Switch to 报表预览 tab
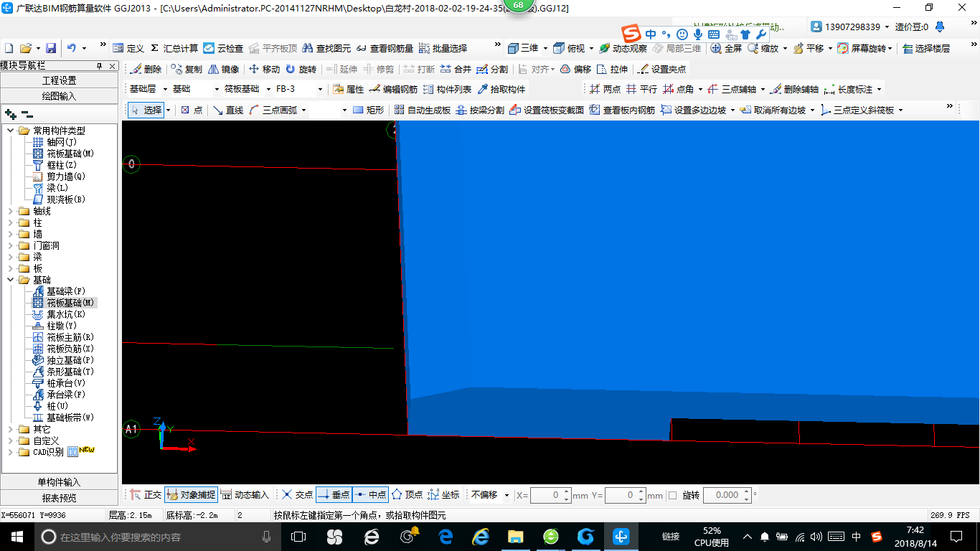This screenshot has height=551, width=980. (60, 498)
